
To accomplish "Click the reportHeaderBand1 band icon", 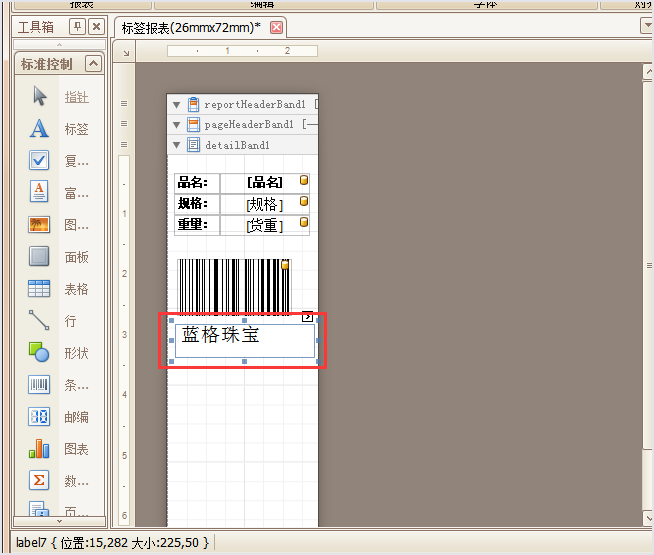I will (193, 104).
